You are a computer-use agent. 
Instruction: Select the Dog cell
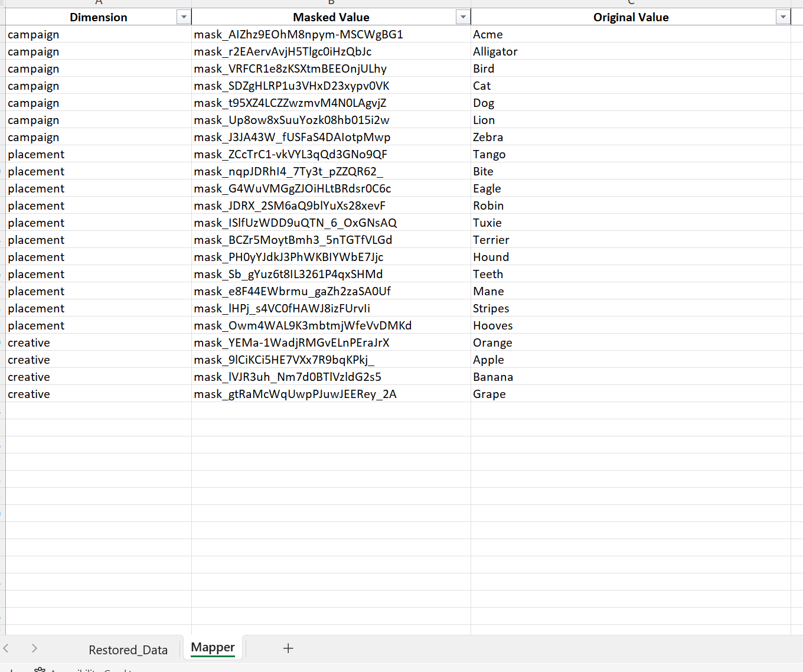(631, 103)
